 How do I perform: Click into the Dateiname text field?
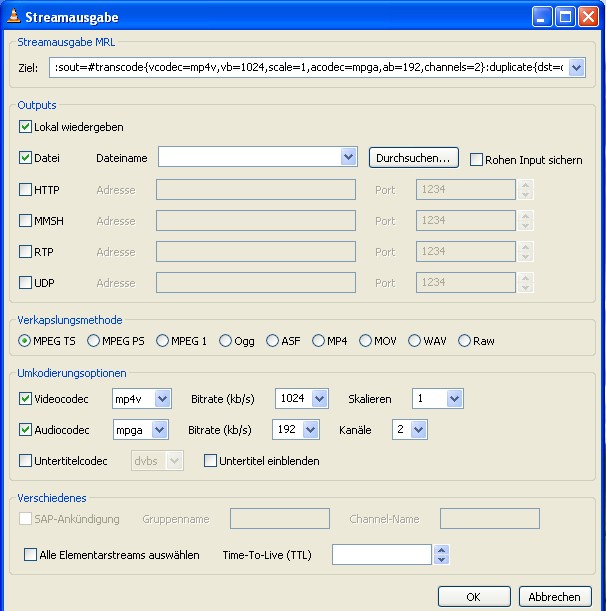tap(249, 157)
